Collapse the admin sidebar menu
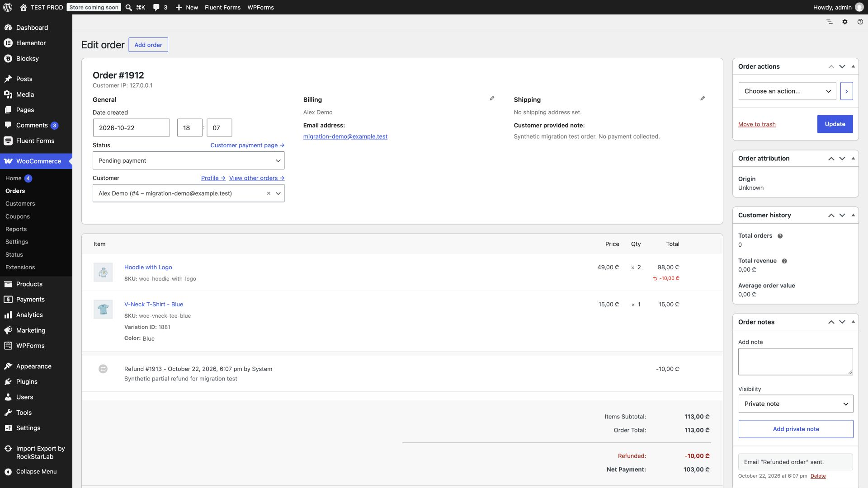This screenshot has width=868, height=488. [x=36, y=472]
